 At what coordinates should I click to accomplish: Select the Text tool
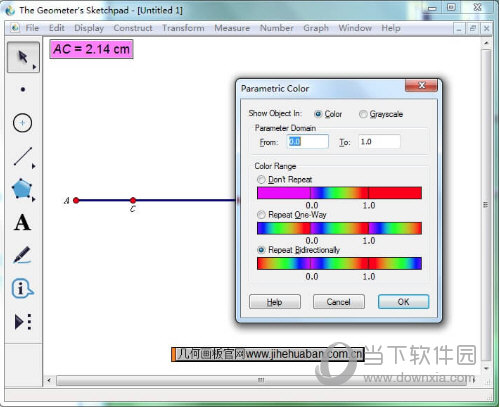(22, 222)
